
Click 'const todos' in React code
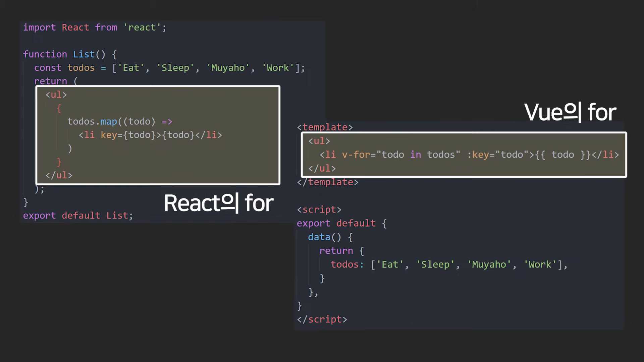click(x=64, y=68)
